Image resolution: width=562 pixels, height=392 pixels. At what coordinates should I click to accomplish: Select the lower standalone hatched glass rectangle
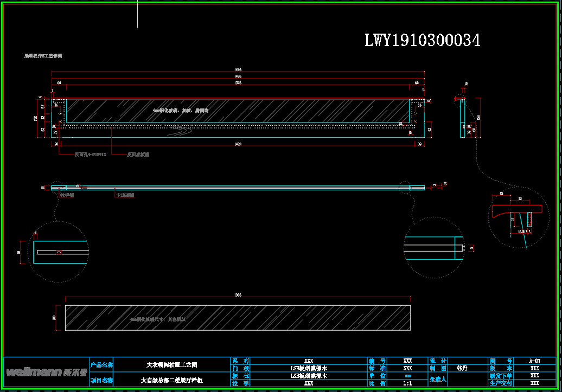pos(238,318)
